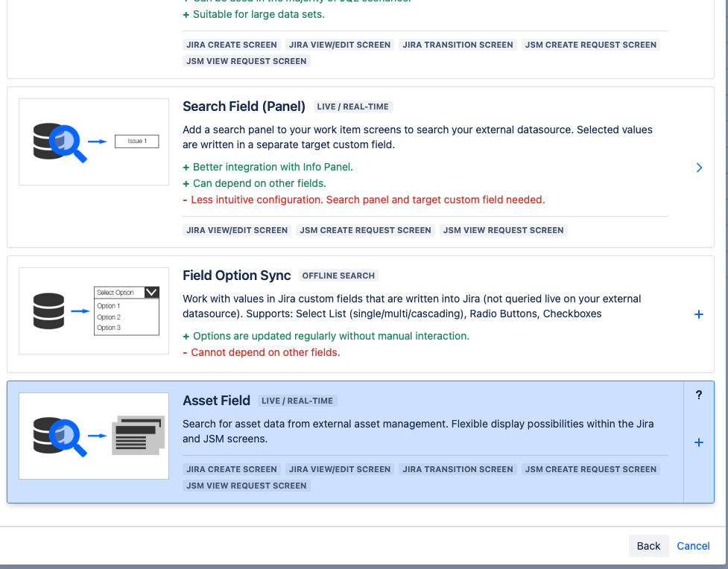Image resolution: width=728 pixels, height=569 pixels.
Task: Click JIRA CREATE SCREEN tag in Asset Field card
Action: (x=232, y=469)
